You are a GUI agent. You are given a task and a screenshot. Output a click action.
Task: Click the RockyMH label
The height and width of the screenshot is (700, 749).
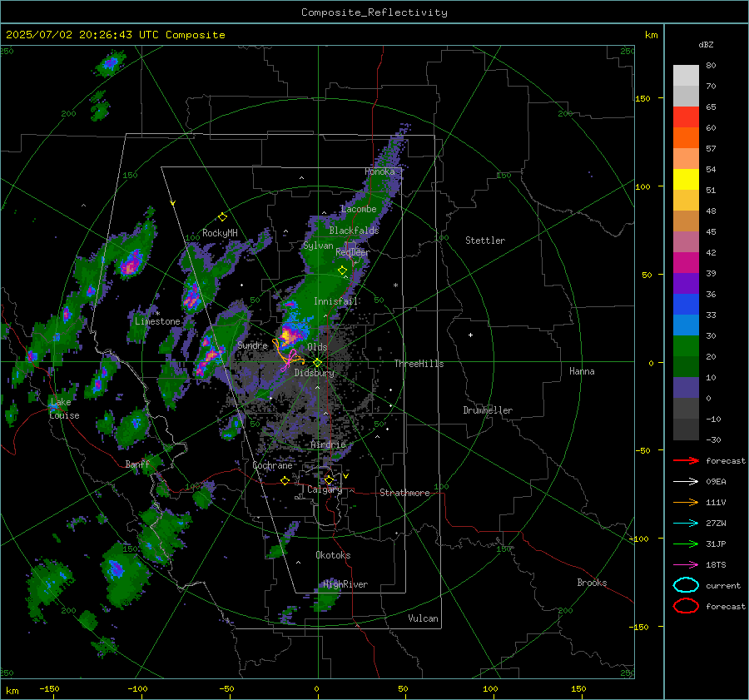(x=220, y=233)
